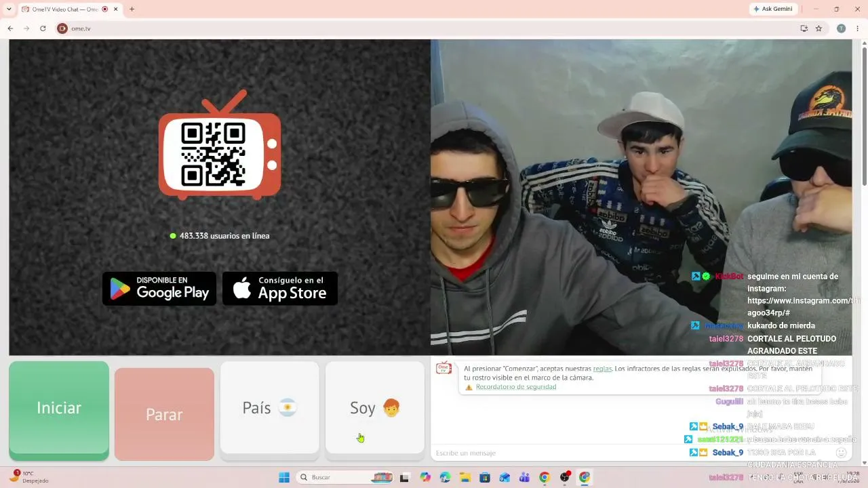Open a new browser tab
The height and width of the screenshot is (488, 868).
pos(132,9)
